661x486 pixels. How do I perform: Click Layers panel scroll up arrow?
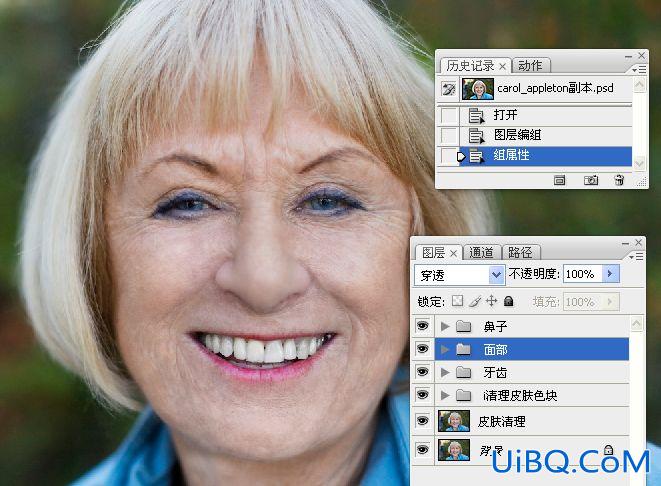point(637,324)
